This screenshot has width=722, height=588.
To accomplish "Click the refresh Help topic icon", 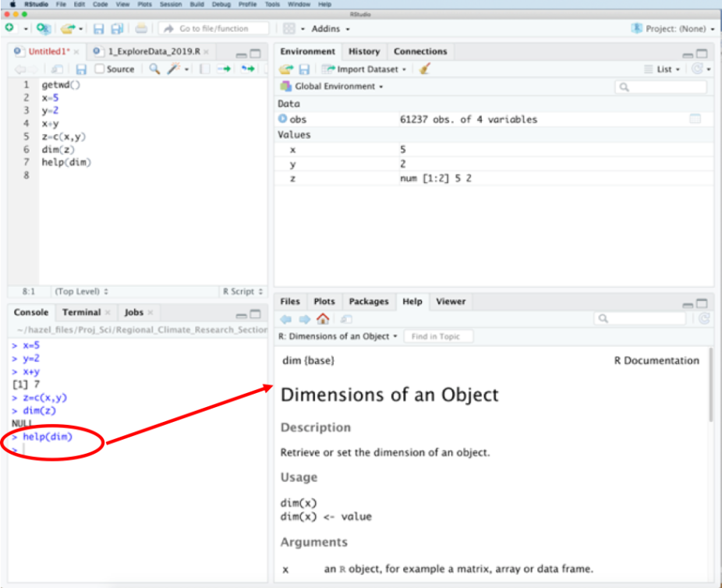I will coord(704,318).
